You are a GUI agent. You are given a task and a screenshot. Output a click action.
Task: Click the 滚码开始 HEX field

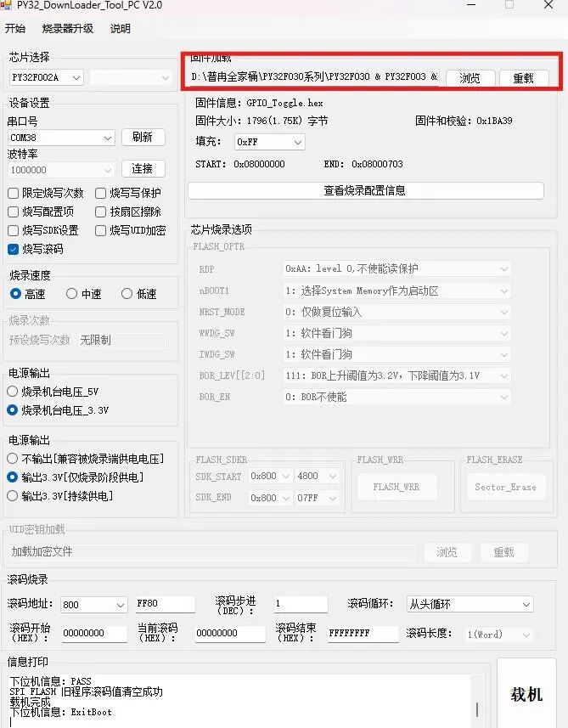pos(94,634)
